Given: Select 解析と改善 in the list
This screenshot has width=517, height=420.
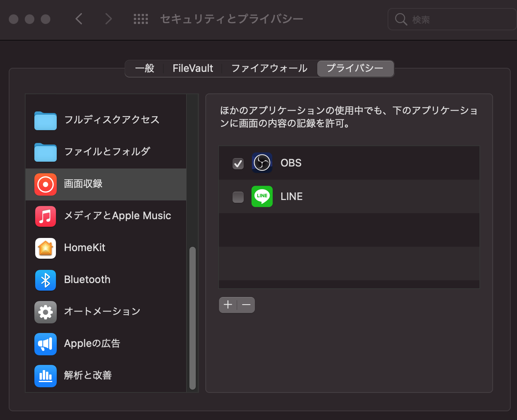Looking at the screenshot, I should click(88, 375).
